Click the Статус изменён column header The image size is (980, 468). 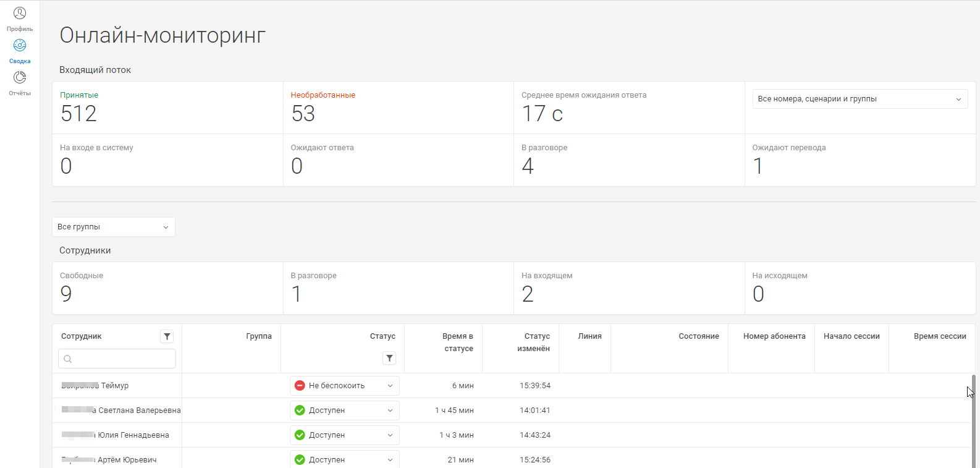(x=533, y=342)
